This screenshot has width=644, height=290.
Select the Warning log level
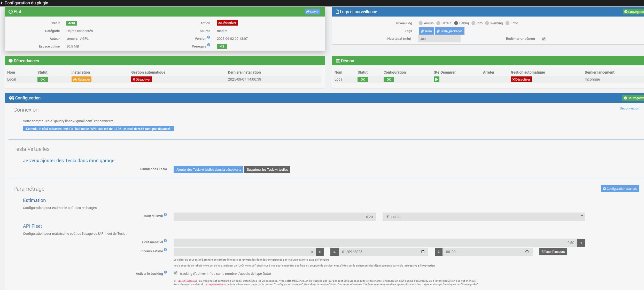487,23
